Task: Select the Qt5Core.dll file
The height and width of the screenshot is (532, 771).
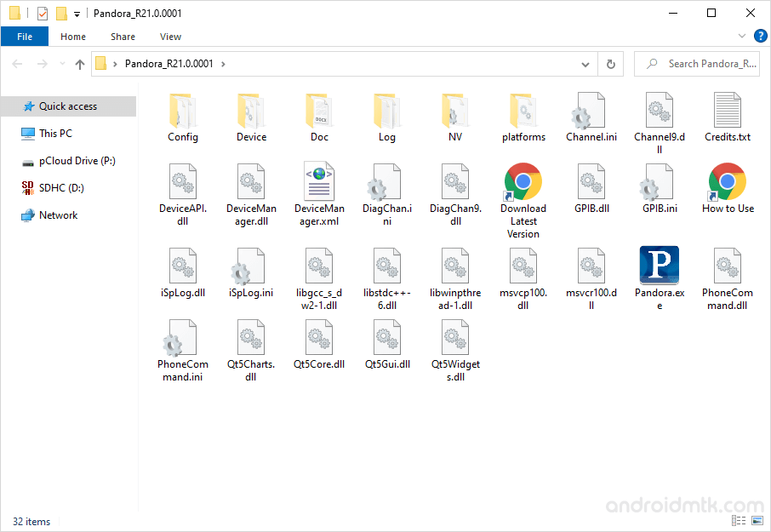Action: click(x=319, y=337)
